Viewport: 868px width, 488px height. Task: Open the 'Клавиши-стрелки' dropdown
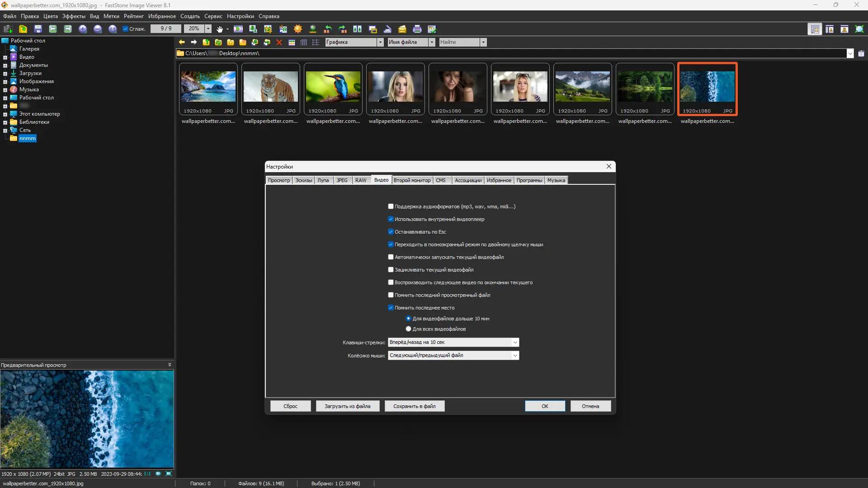point(515,343)
